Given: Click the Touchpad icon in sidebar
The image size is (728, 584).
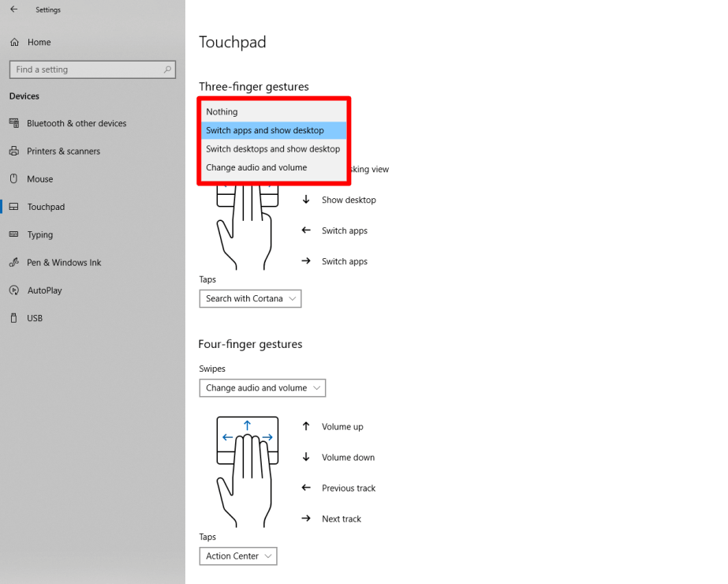Looking at the screenshot, I should tap(14, 207).
